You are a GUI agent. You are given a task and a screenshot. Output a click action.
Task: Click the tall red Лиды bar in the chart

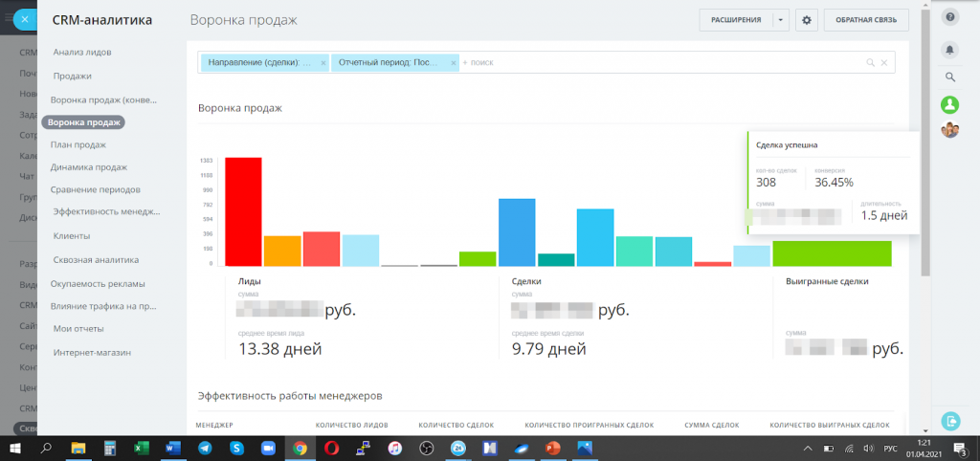tap(244, 211)
